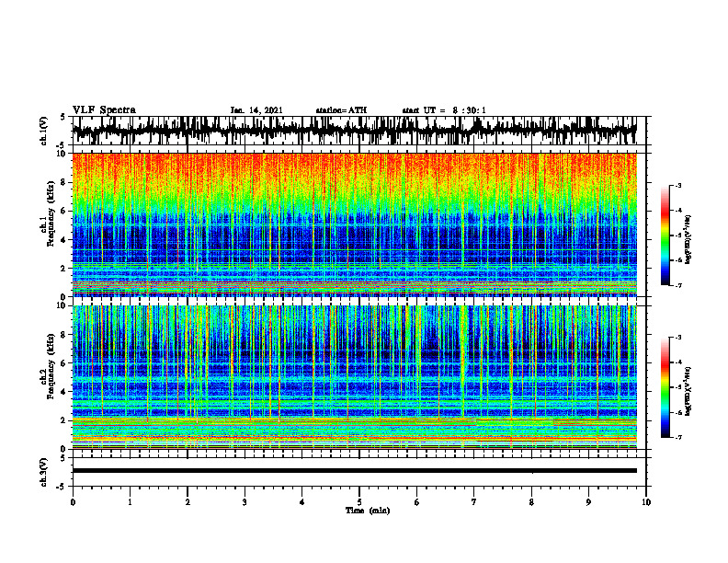Click the ch.2 color scale log(PSD) label

[x=688, y=391]
